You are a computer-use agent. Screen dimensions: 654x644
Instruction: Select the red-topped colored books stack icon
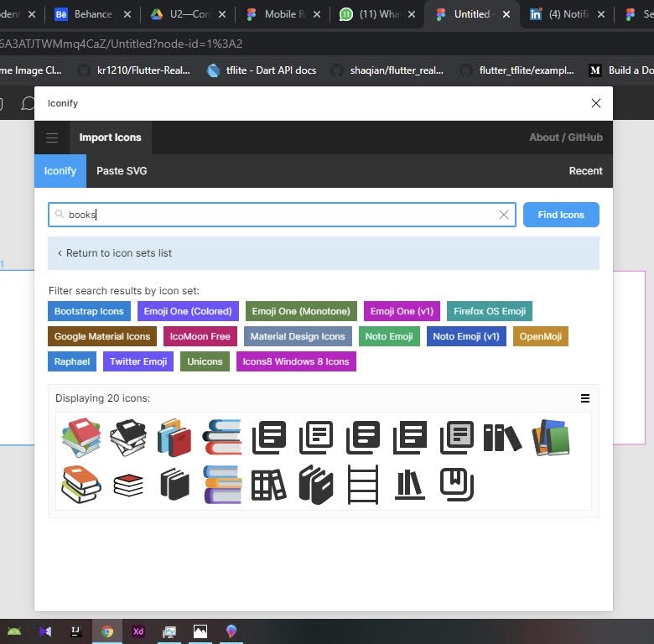coord(81,437)
